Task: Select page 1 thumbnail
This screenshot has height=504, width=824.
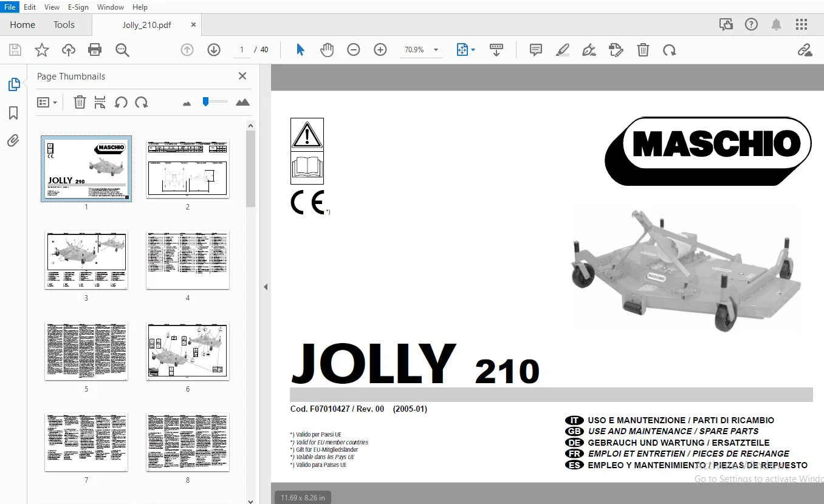Action: click(x=86, y=169)
